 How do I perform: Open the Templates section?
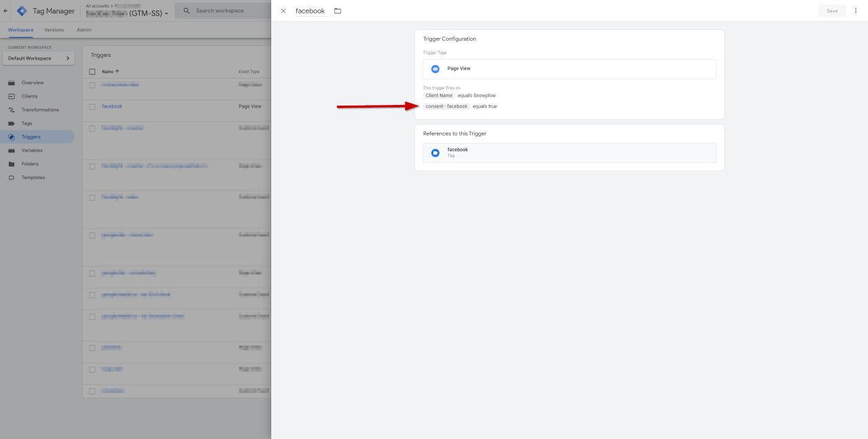(33, 177)
